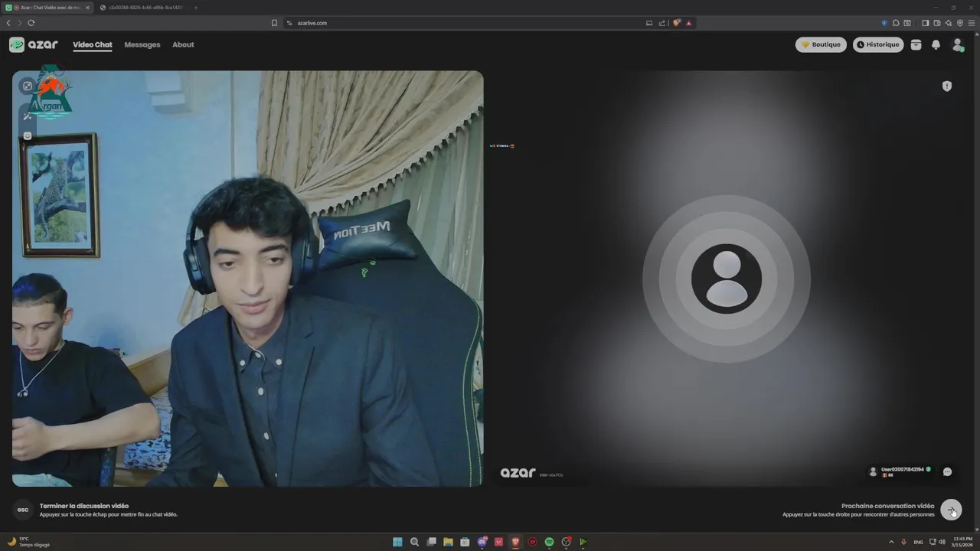Open the Azar logo home link
Viewport: 980px width, 551px height.
34,44
